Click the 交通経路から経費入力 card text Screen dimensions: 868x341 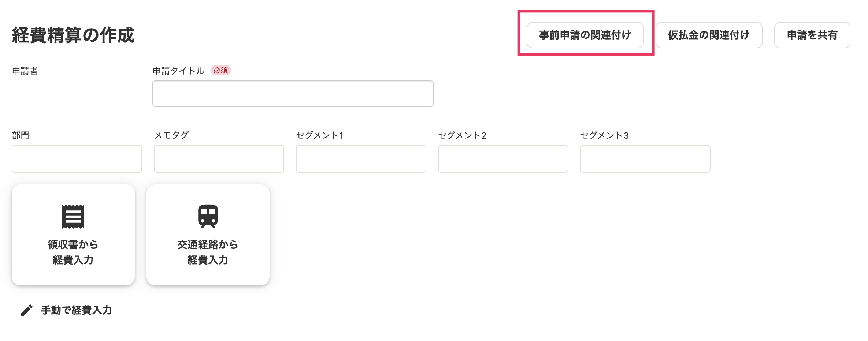(208, 252)
